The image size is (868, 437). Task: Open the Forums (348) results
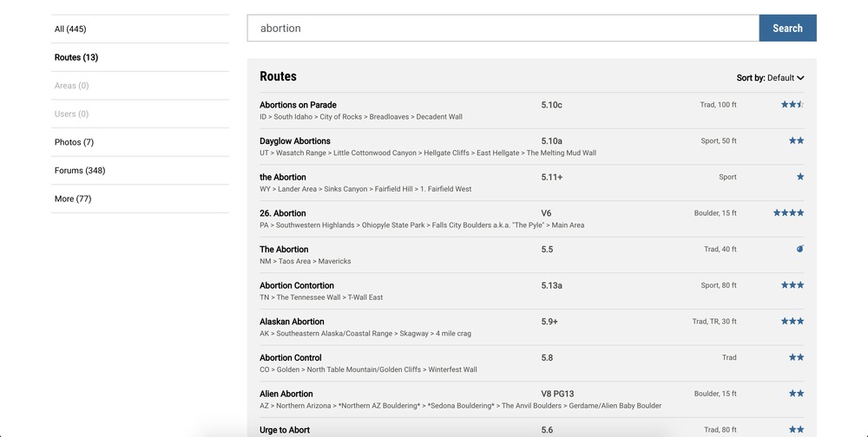pos(140,170)
